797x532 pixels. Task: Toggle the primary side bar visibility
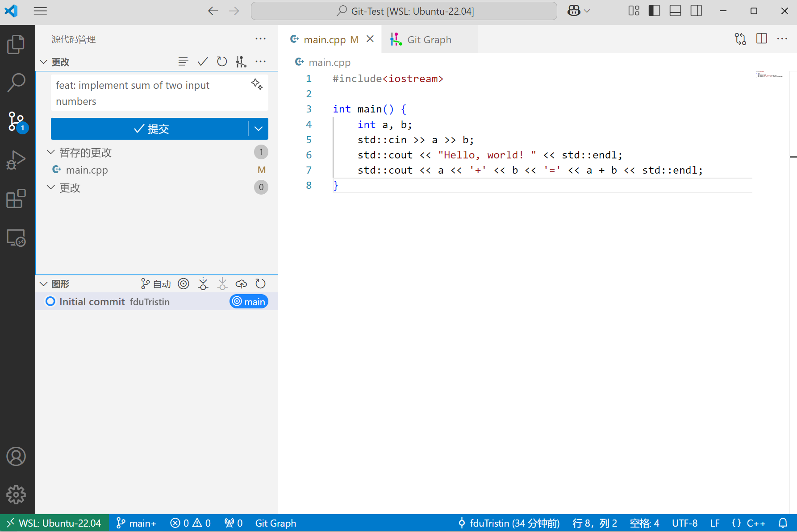(x=654, y=11)
